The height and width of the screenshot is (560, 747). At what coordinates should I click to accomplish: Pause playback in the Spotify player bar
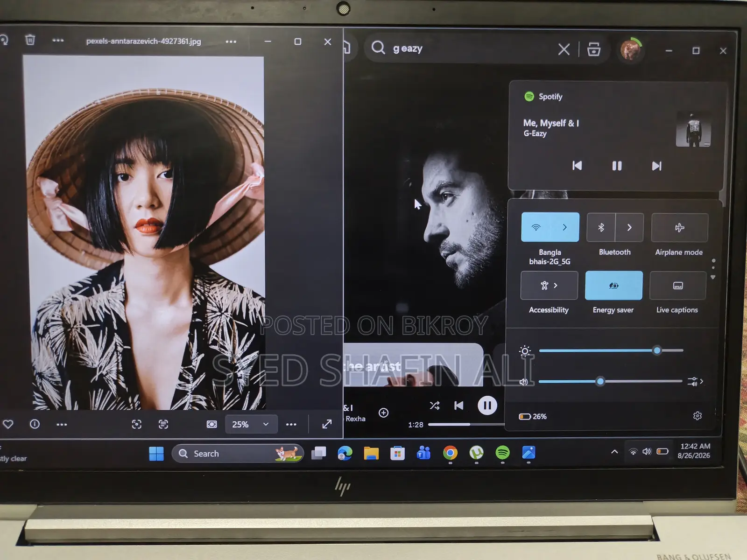(x=487, y=406)
